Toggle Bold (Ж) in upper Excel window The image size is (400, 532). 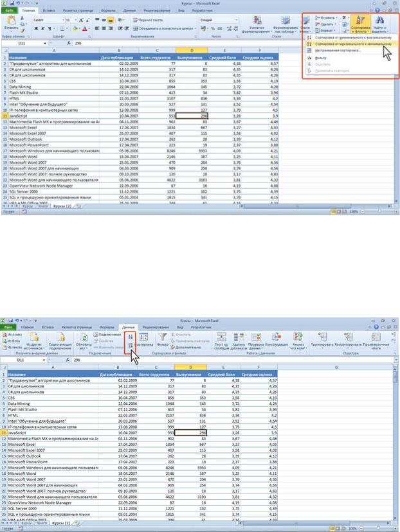(36, 29)
